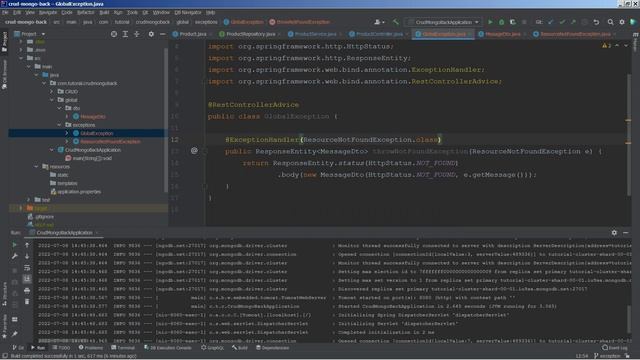The height and width of the screenshot is (360, 640).
Task: Click the gutter bean icon on line 13
Action: click(x=194, y=151)
